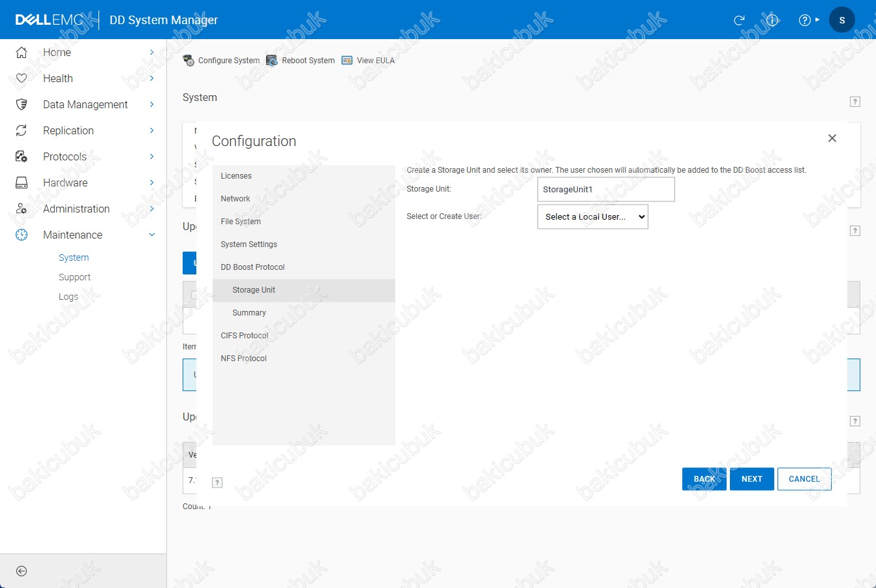Screen dimensions: 876x588
Task: Select System under Maintenance in sidebar
Action: 74,257
